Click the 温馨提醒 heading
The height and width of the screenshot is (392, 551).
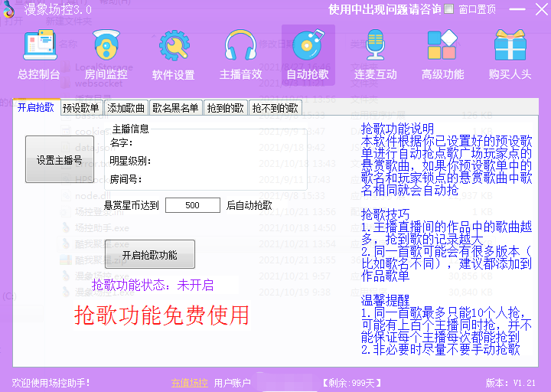(x=385, y=300)
